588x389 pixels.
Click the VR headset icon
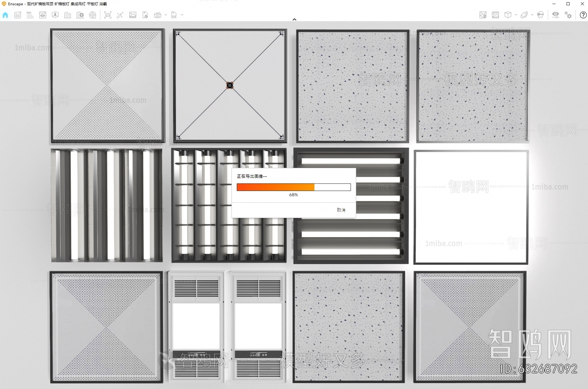[540, 15]
